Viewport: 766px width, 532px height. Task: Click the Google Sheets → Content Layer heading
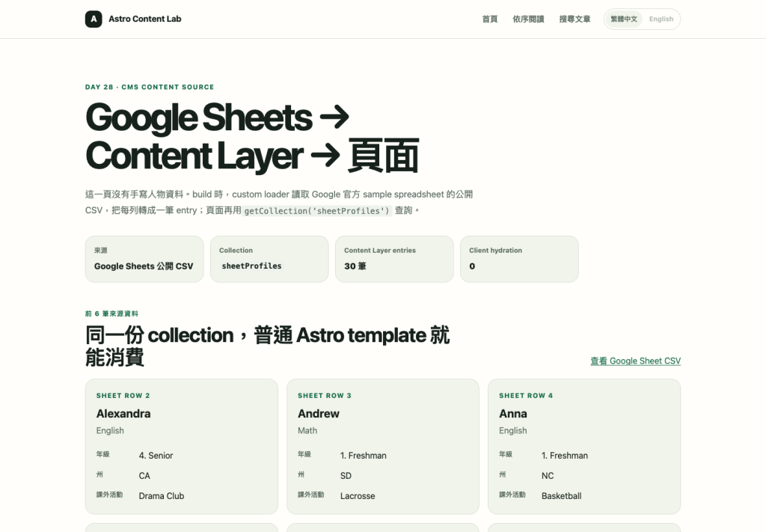tap(252, 137)
